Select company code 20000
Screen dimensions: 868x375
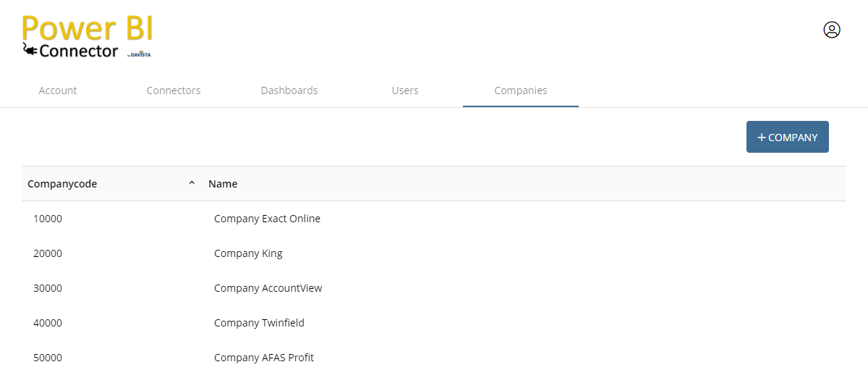pyautogui.click(x=48, y=253)
